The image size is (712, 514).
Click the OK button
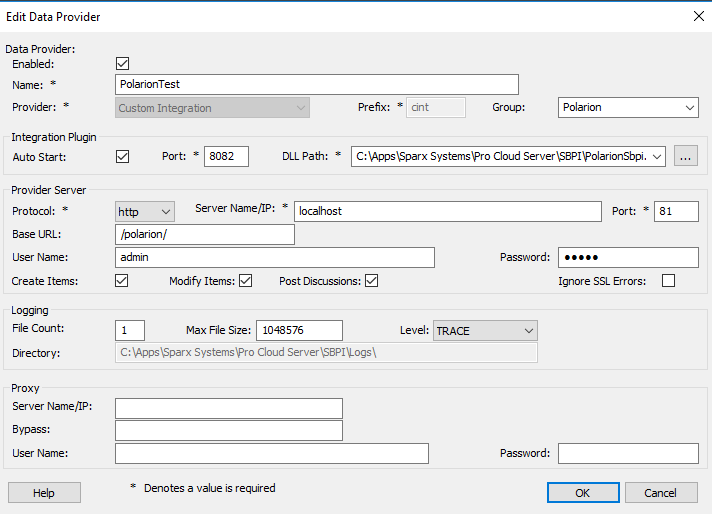click(x=583, y=493)
